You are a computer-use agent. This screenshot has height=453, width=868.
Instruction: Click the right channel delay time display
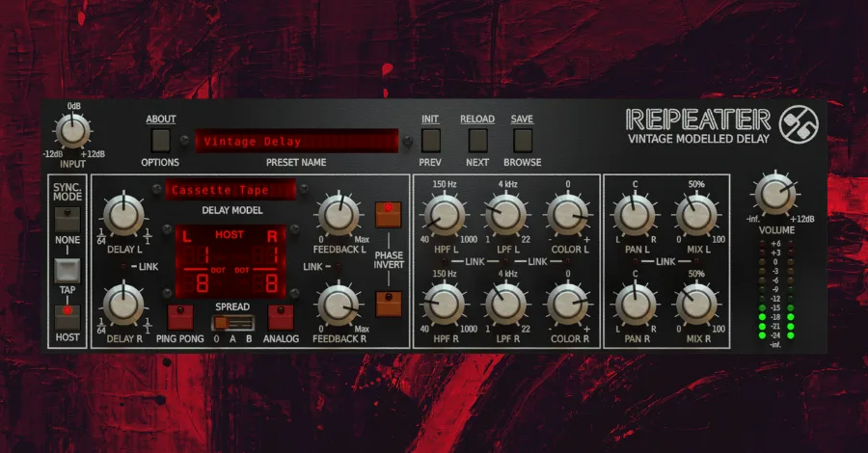pos(264,269)
